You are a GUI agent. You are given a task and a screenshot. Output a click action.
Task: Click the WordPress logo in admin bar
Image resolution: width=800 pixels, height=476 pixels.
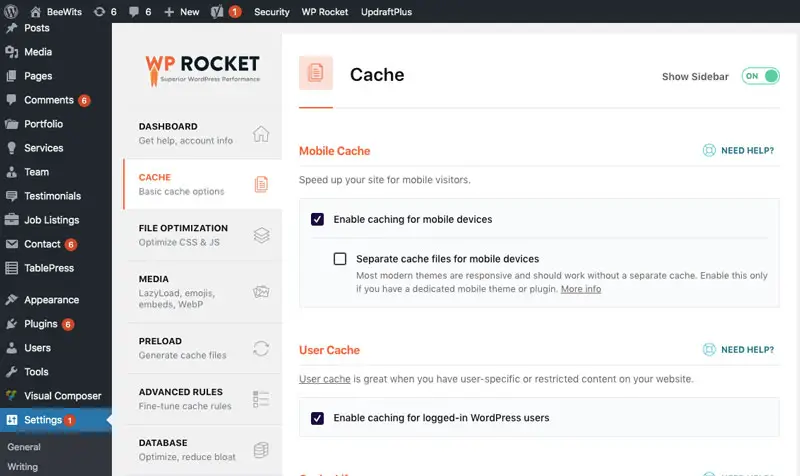(x=11, y=11)
